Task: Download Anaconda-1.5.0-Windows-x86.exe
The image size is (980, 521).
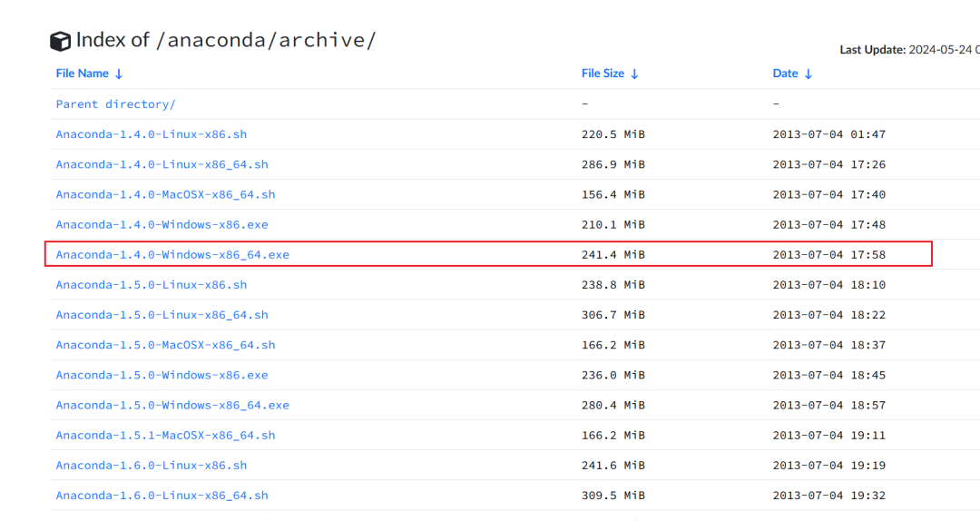Action: (x=162, y=375)
